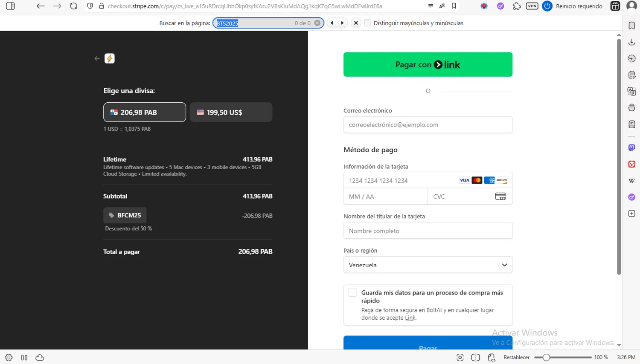640x364 pixels.
Task: Click the translate page icon in address bar
Action: (442, 6)
